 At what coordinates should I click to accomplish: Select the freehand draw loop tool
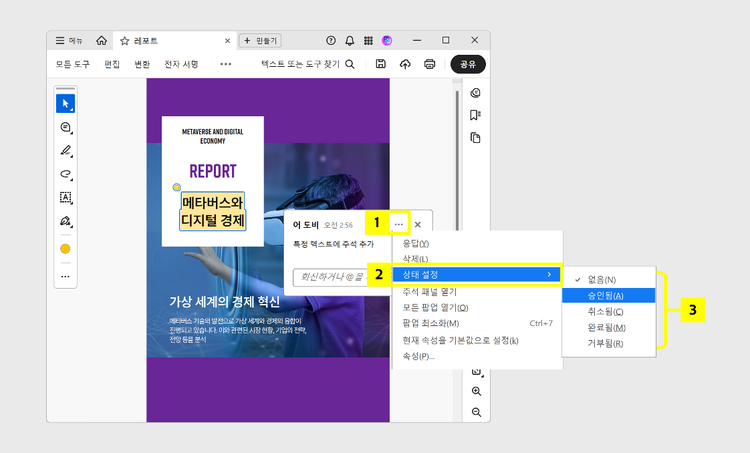[66, 174]
